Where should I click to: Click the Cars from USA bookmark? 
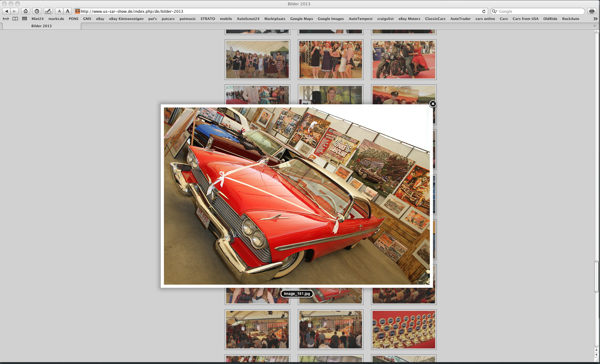(x=525, y=19)
